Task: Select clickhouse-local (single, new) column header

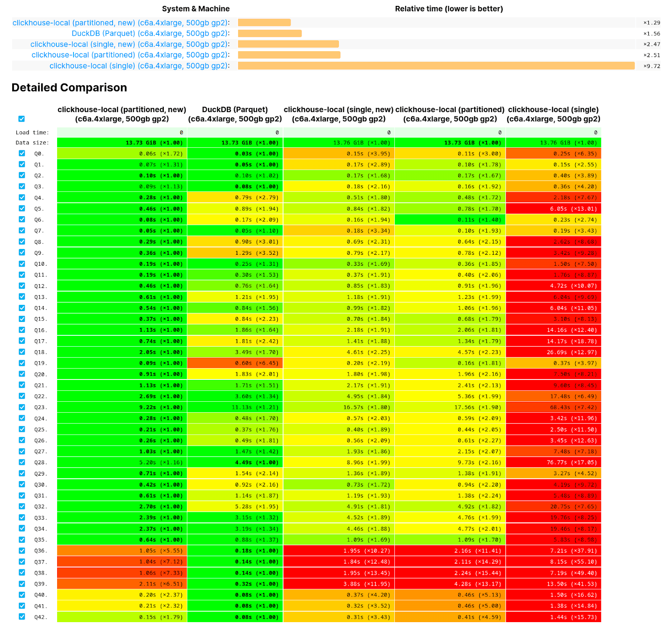Action: 339,114
